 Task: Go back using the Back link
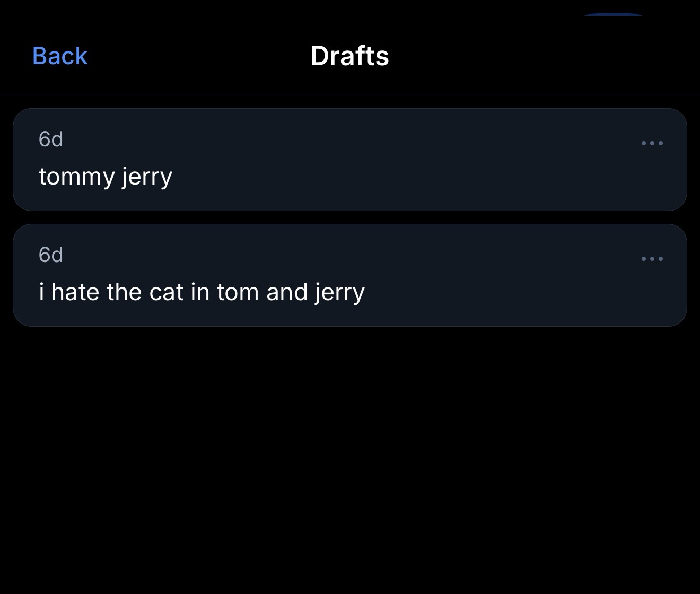click(60, 56)
